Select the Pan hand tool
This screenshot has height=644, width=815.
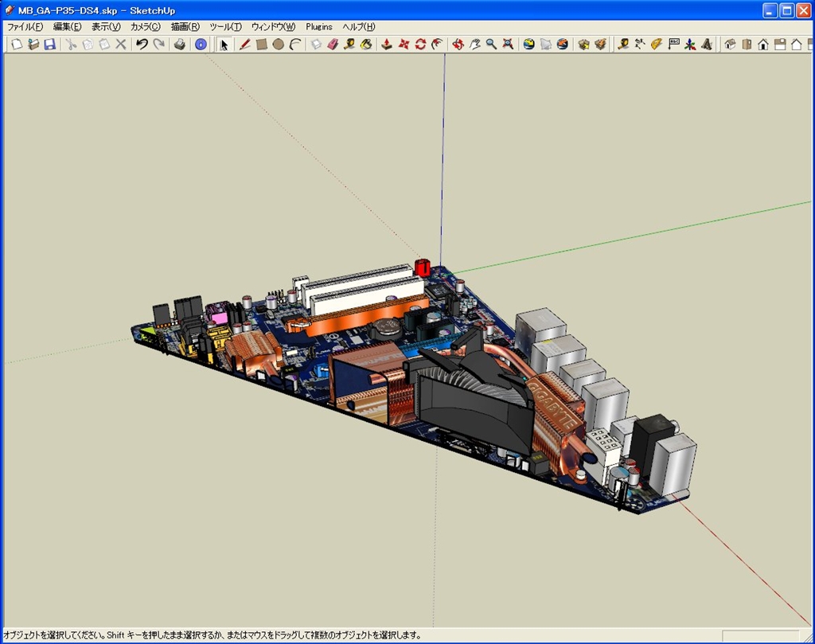(474, 45)
